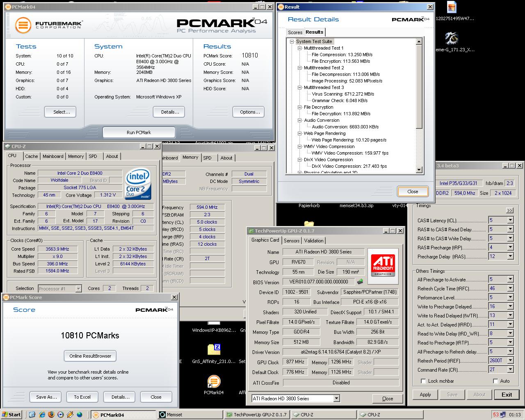Click Close in the Result Details window

pyautogui.click(x=413, y=192)
